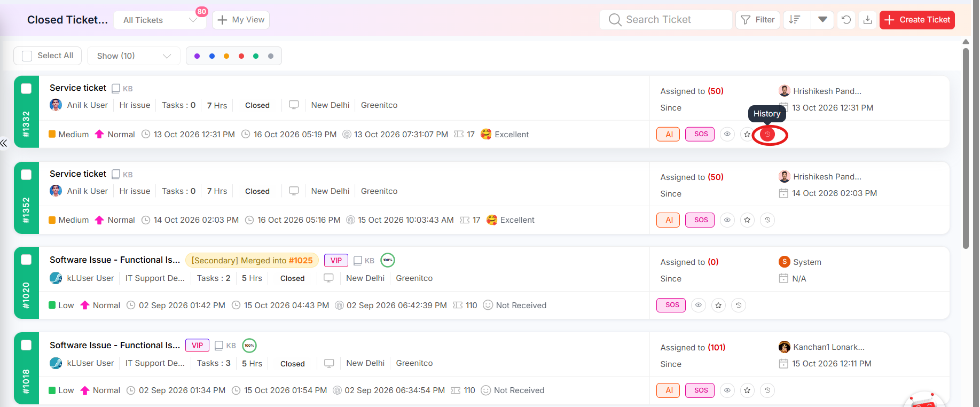Click the SOS badge on ticket #1352
The height and width of the screenshot is (407, 980).
click(x=700, y=220)
